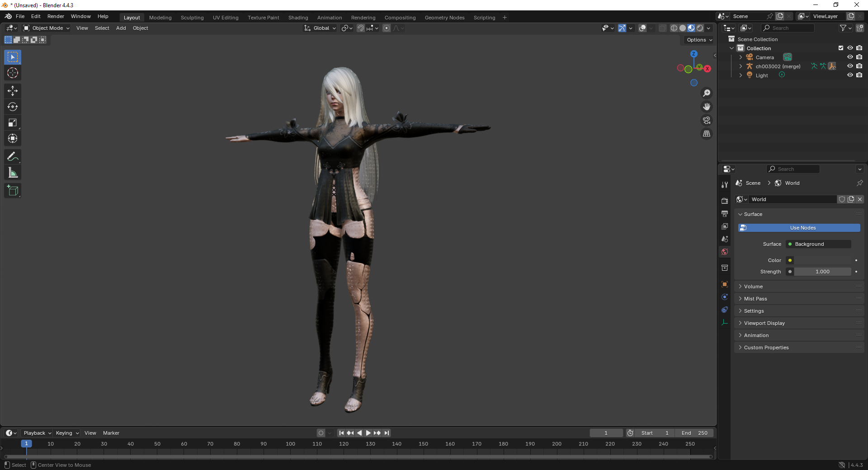Open the Tool properties tab
Image resolution: width=868 pixels, height=470 pixels.
[725, 185]
